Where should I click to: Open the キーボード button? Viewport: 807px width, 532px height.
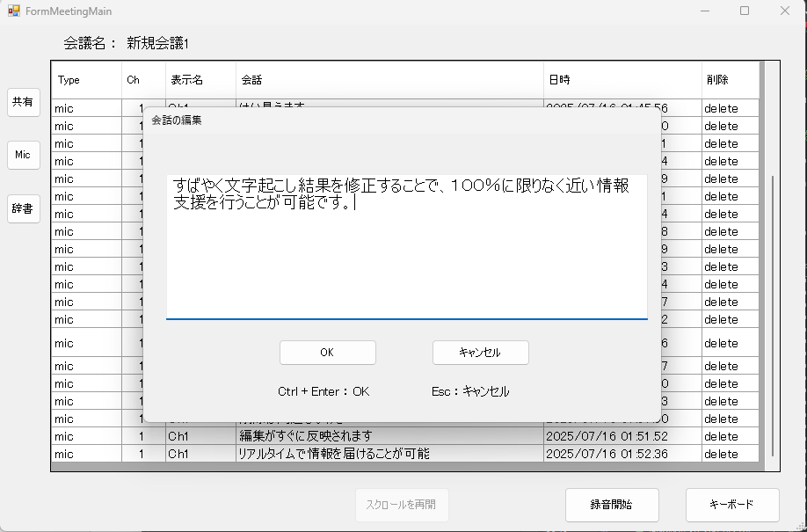731,505
